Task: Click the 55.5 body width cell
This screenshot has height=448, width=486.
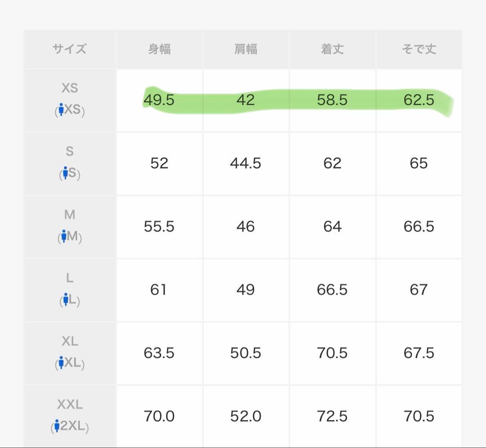Action: click(159, 226)
